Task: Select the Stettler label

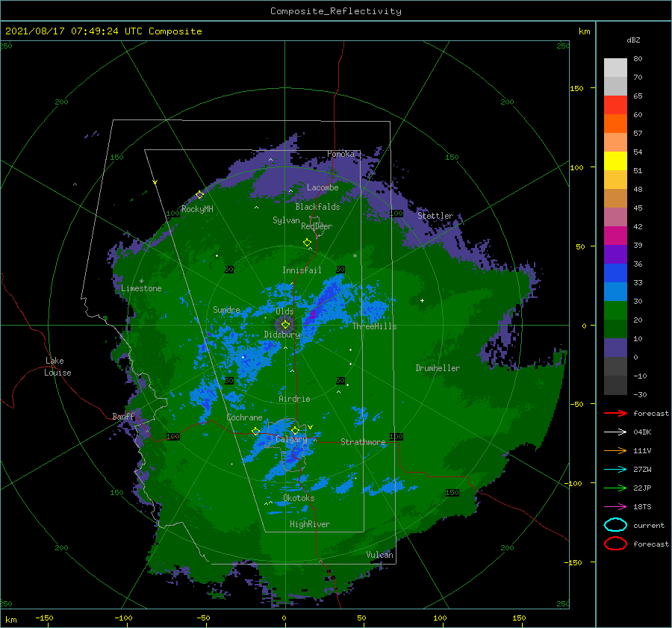Action: coord(435,216)
